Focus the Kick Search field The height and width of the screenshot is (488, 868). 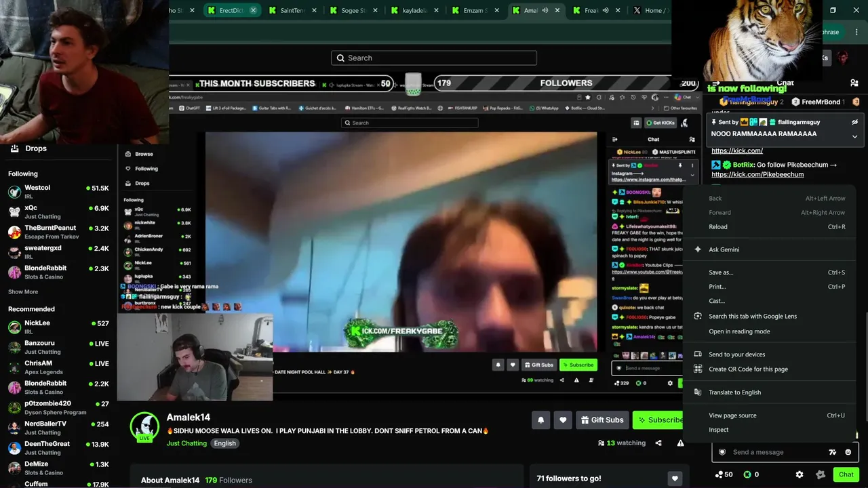click(x=434, y=58)
